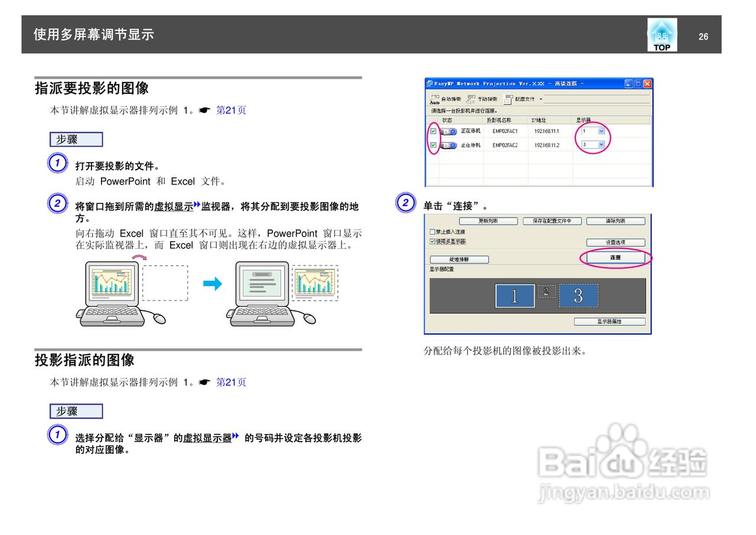Expand the 配置文件 dropdown arrow
The height and width of the screenshot is (535, 756).
pos(540,99)
